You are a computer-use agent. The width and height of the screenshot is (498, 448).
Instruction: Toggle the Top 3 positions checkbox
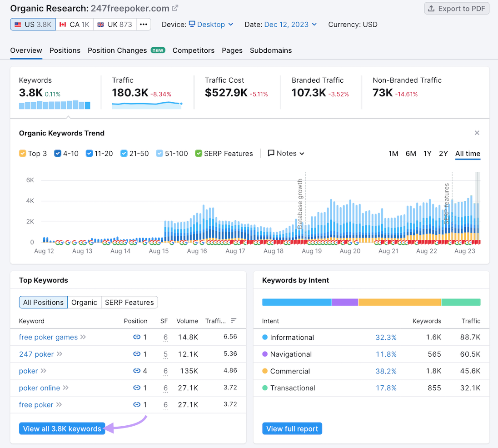coord(22,154)
